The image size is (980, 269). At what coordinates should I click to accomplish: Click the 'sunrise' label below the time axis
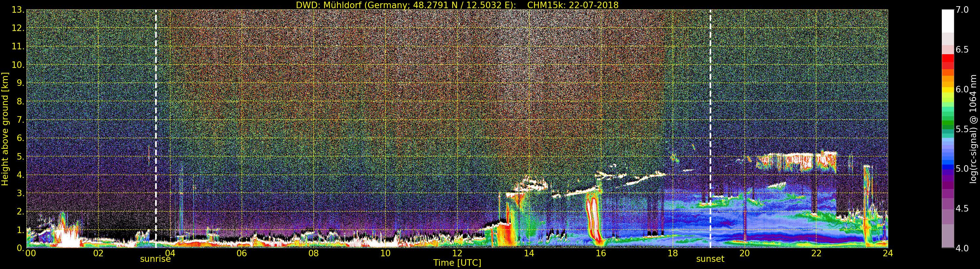click(155, 259)
